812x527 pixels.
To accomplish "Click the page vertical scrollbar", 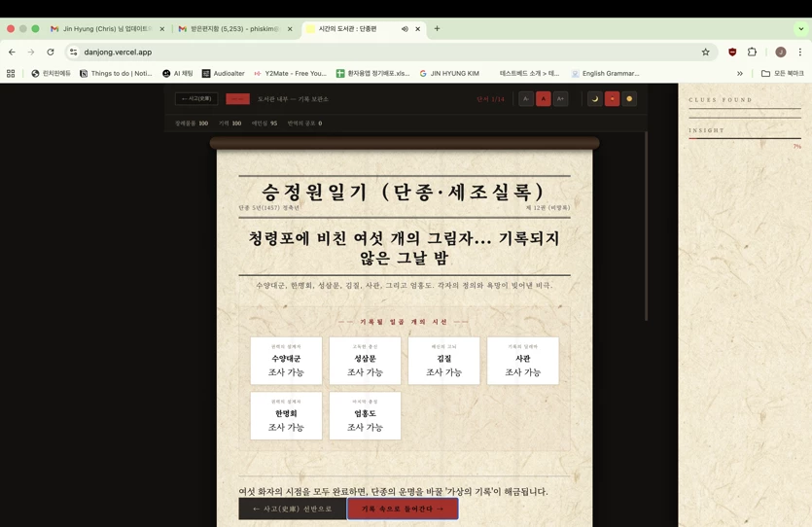I will (x=647, y=226).
